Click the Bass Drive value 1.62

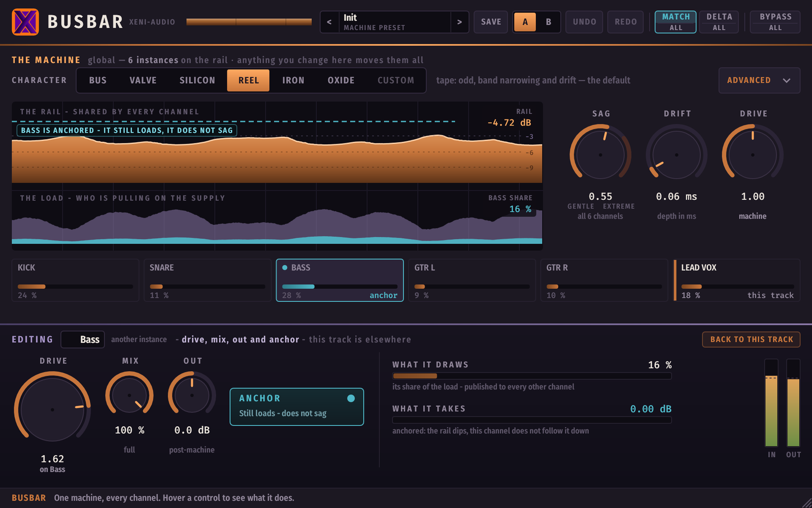52,459
